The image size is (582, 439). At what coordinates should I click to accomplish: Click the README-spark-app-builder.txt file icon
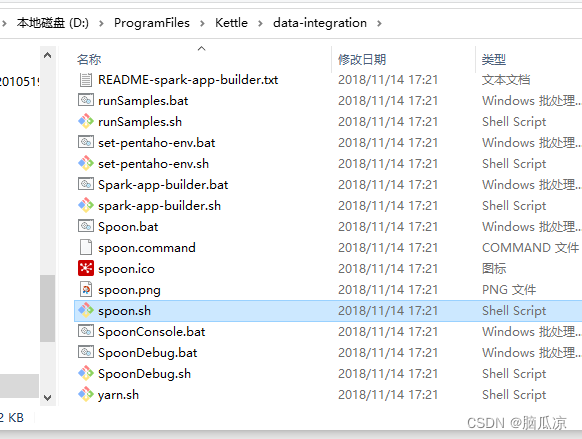86,80
